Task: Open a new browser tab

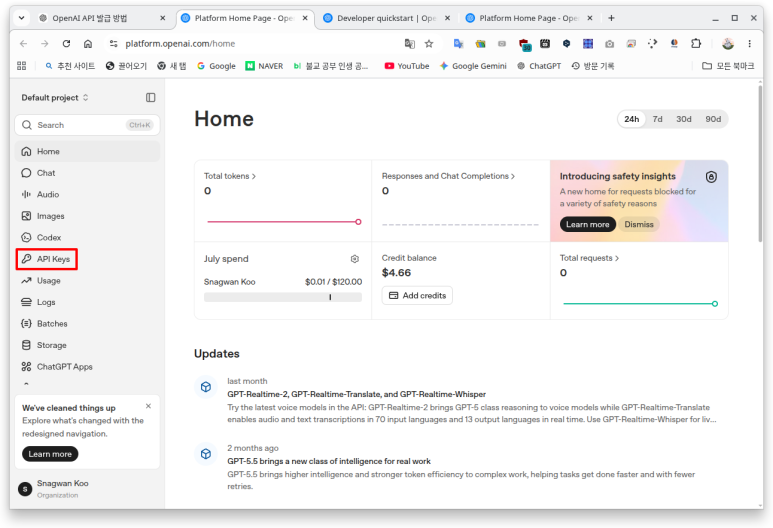Action: click(611, 18)
